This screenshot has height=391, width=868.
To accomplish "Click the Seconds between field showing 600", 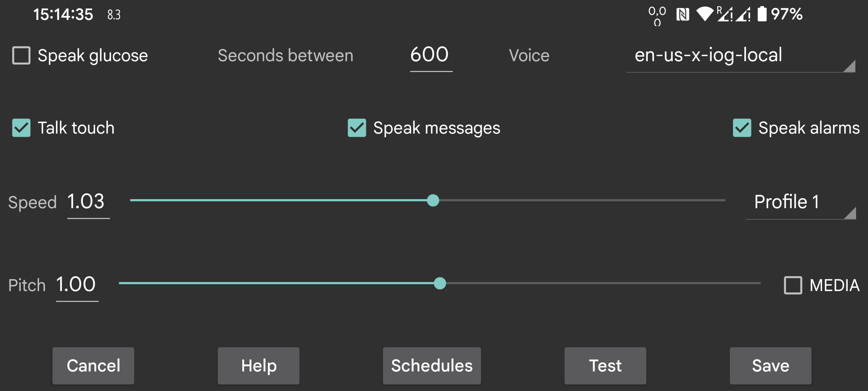I will pos(431,55).
